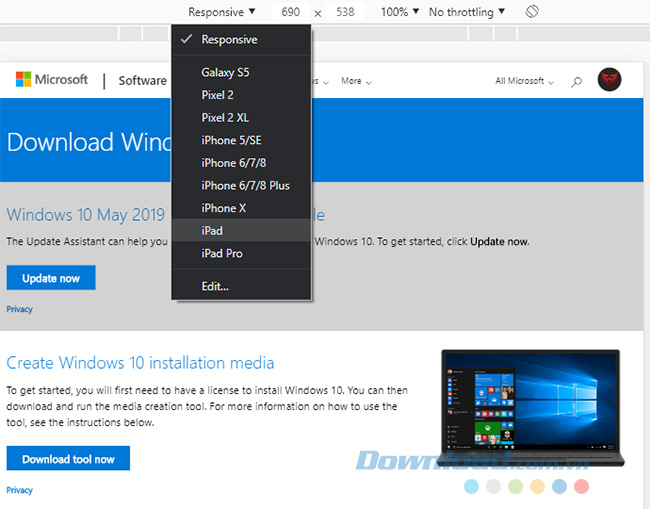Image resolution: width=650 pixels, height=509 pixels.
Task: Select Pixel 2 device
Action: 241,95
